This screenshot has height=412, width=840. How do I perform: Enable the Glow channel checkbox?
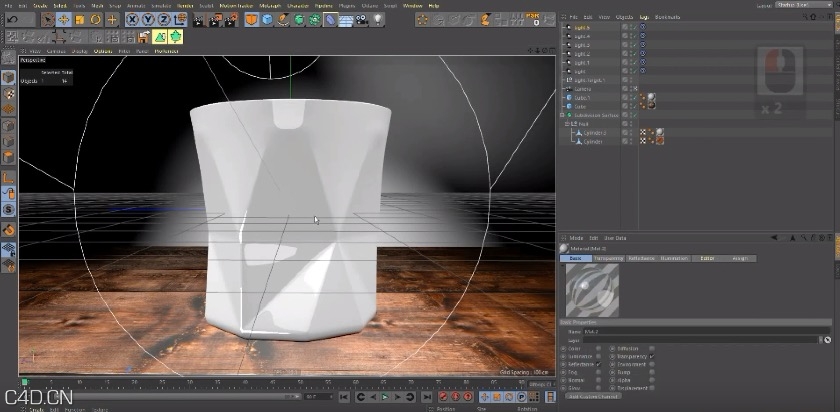[598, 388]
